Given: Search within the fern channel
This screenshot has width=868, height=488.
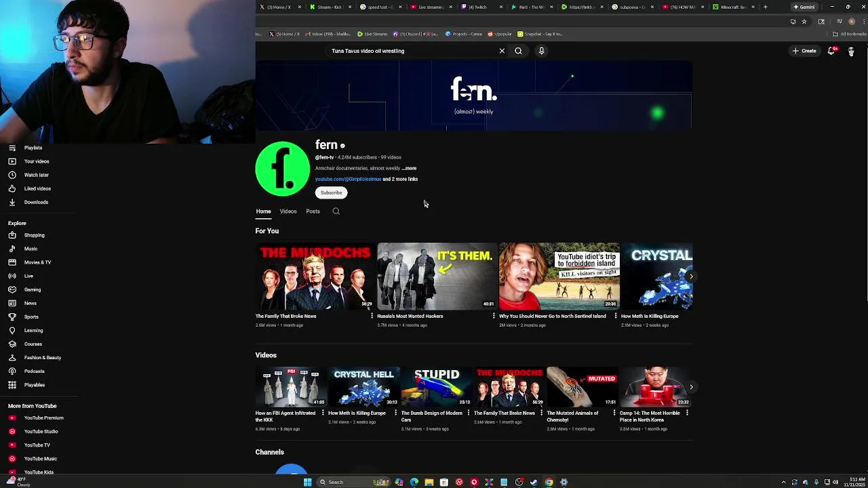Looking at the screenshot, I should [x=336, y=211].
